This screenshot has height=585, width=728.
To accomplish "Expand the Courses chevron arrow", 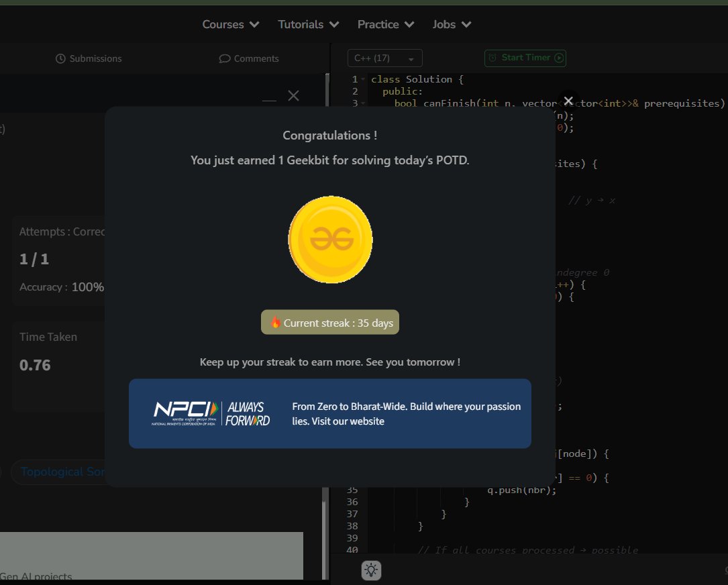I will pyautogui.click(x=254, y=25).
